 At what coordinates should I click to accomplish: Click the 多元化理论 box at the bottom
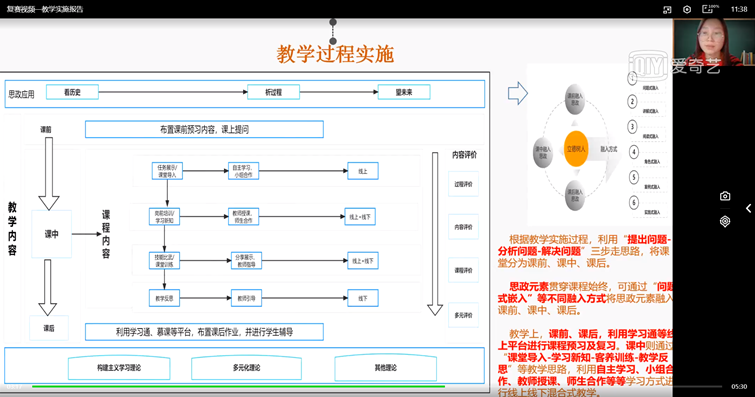point(247,368)
